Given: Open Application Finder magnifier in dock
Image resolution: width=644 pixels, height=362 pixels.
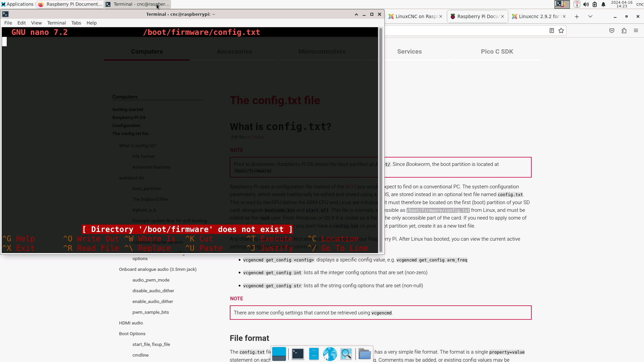Looking at the screenshot, I should 346,354.
